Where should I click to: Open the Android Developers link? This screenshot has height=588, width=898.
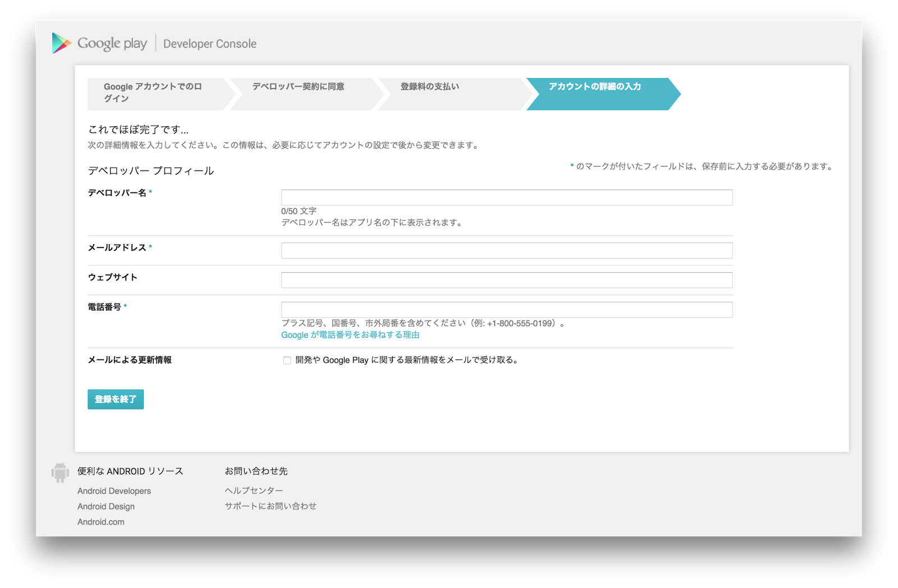click(x=114, y=490)
